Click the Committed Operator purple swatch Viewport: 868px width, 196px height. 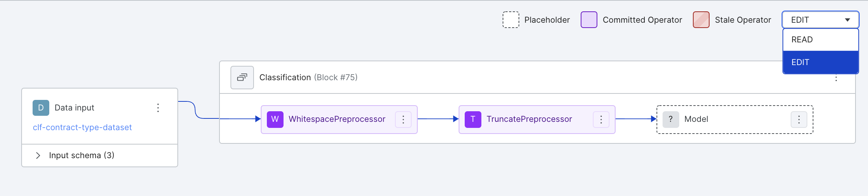[589, 20]
